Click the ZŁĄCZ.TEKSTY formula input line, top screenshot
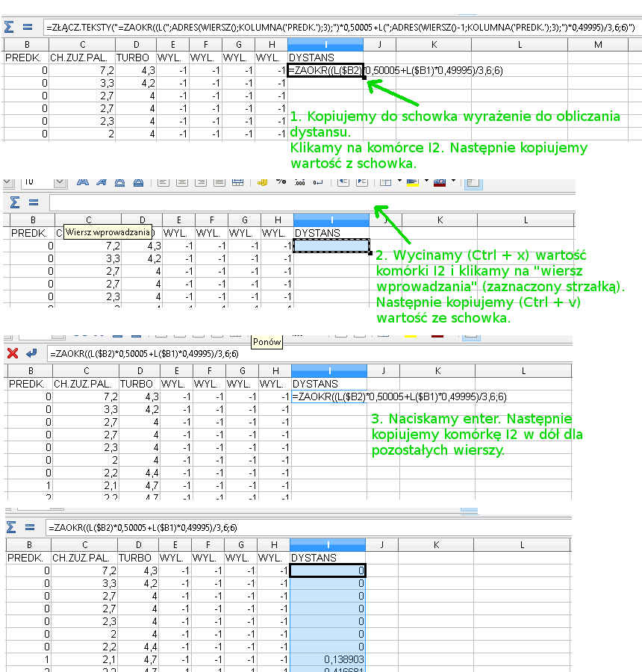The height and width of the screenshot is (672, 642). (x=342, y=28)
